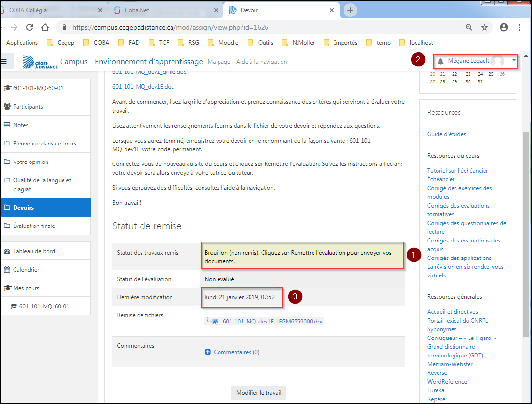Expand the Commentaires (0) section
The height and width of the screenshot is (404, 532).
click(236, 352)
